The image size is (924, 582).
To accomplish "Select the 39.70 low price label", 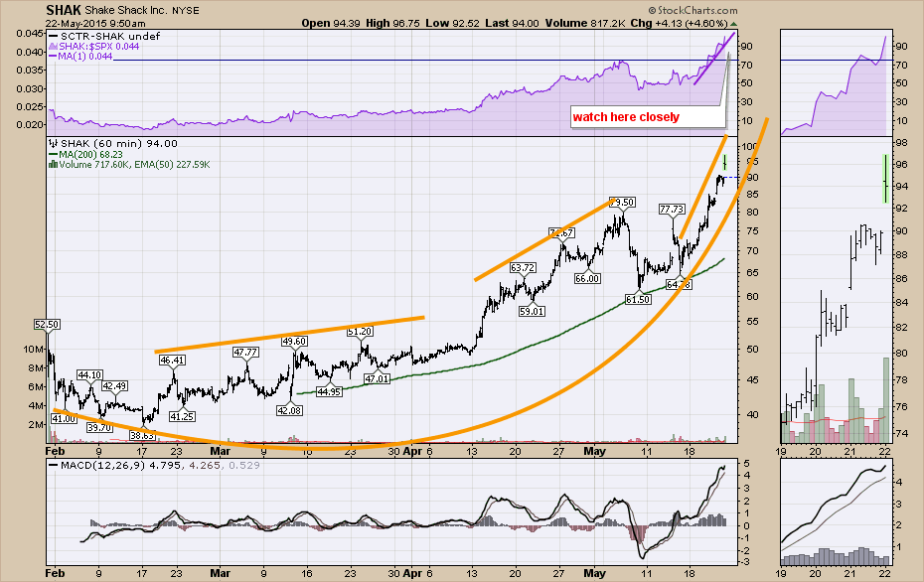I will click(x=99, y=427).
